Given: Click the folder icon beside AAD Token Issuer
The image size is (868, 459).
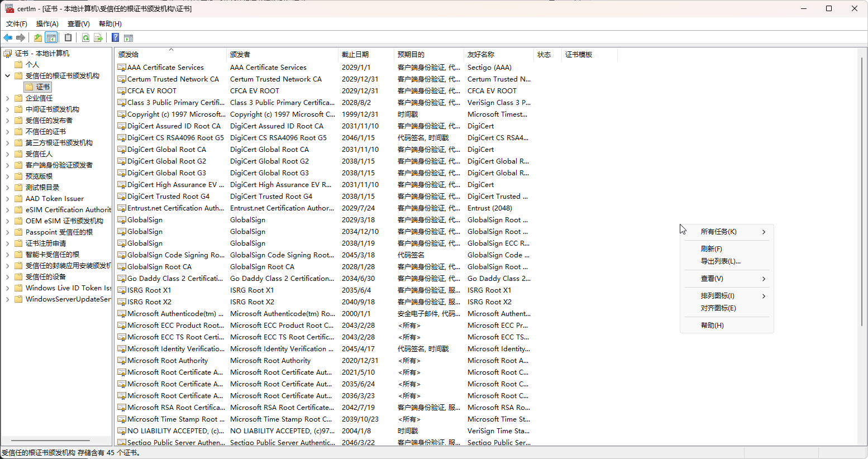Looking at the screenshot, I should [18, 199].
